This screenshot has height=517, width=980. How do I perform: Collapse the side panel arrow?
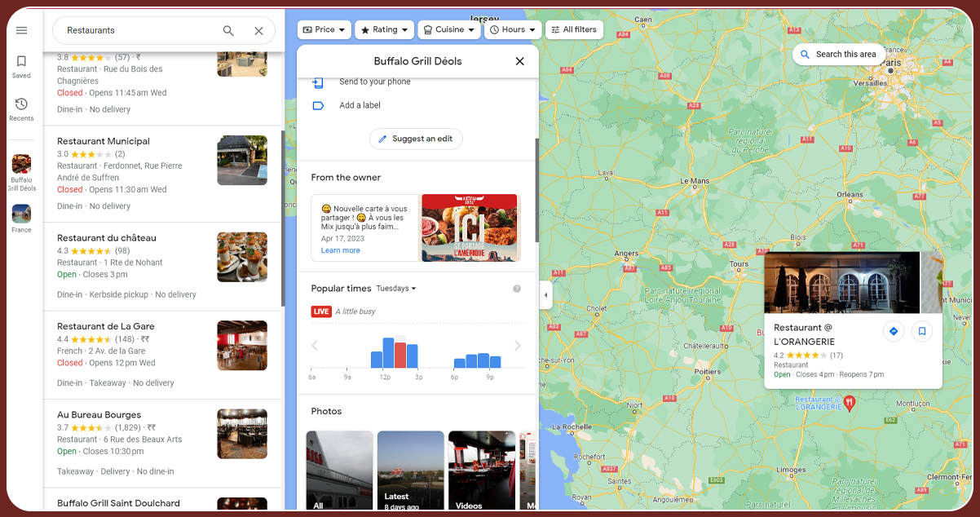pos(545,295)
